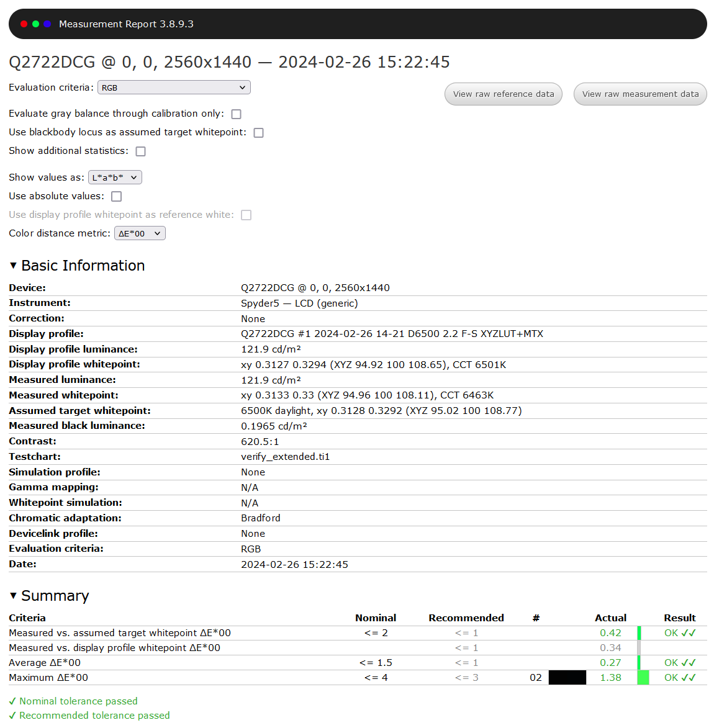Click the Testchart value verify_extended.ti1
Screen dimensions: 714x728
point(285,457)
